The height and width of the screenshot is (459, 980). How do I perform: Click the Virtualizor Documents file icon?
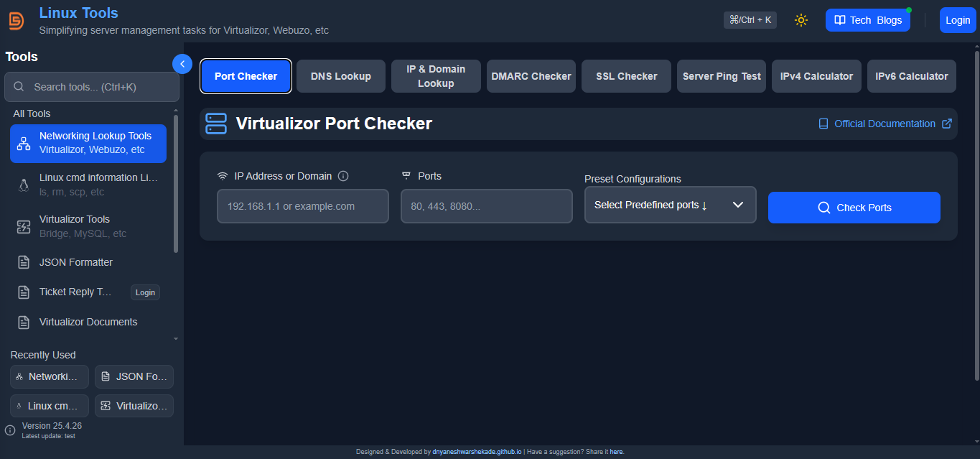[x=24, y=322]
